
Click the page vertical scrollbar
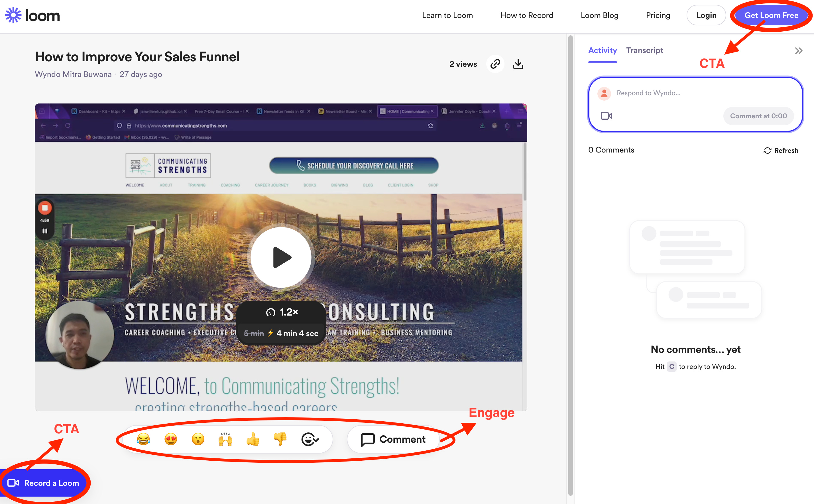tap(570, 265)
